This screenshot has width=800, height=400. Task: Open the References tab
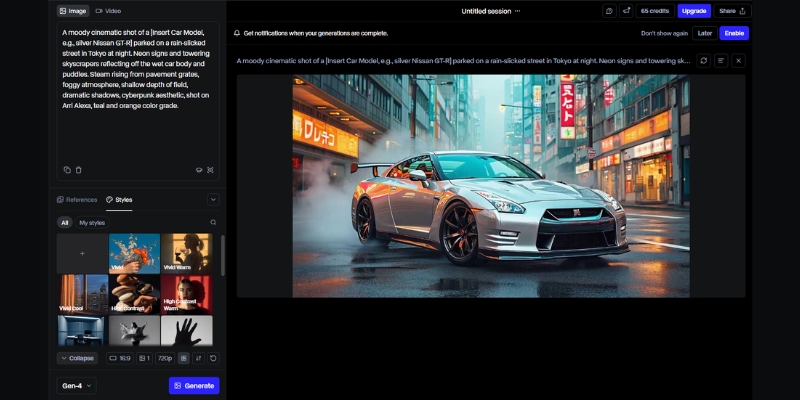pyautogui.click(x=77, y=199)
